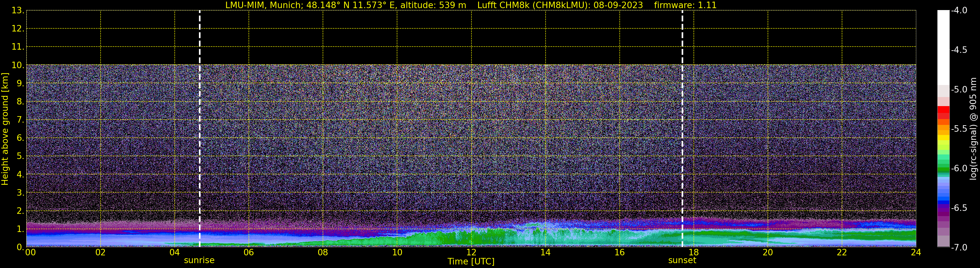Click the '-7.0' colorbar tick label

click(959, 247)
